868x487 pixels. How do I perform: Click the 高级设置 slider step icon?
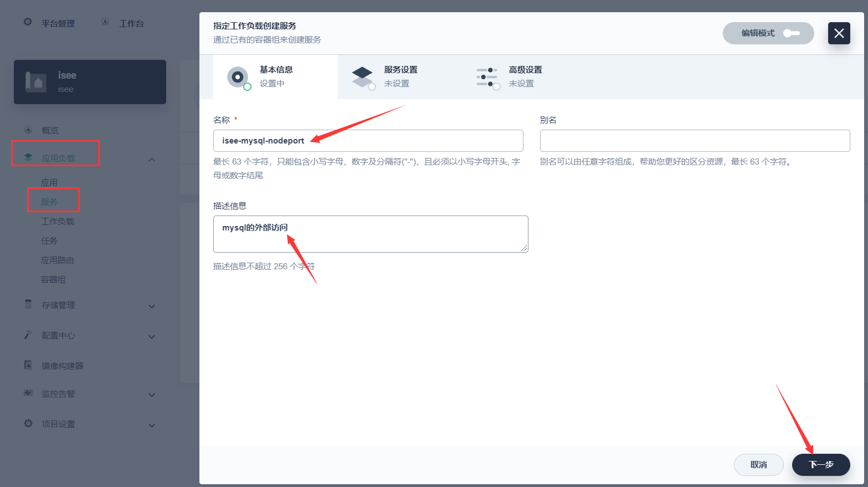[488, 78]
